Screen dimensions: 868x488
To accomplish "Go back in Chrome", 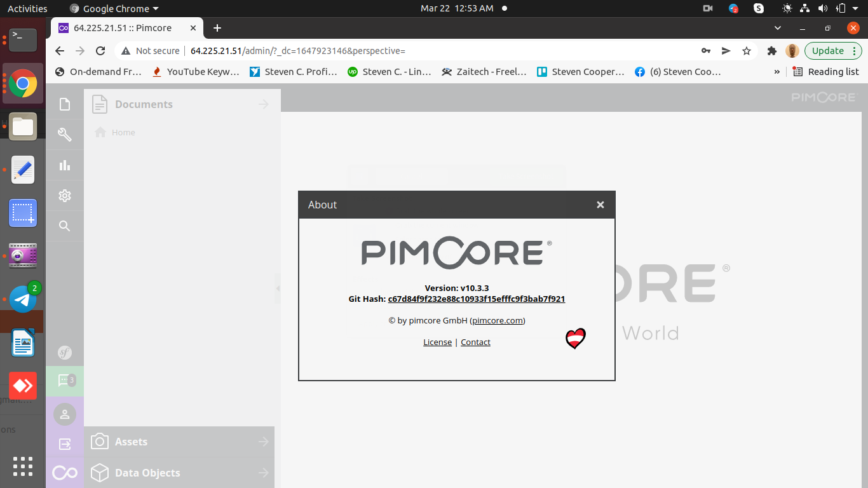I will (60, 51).
